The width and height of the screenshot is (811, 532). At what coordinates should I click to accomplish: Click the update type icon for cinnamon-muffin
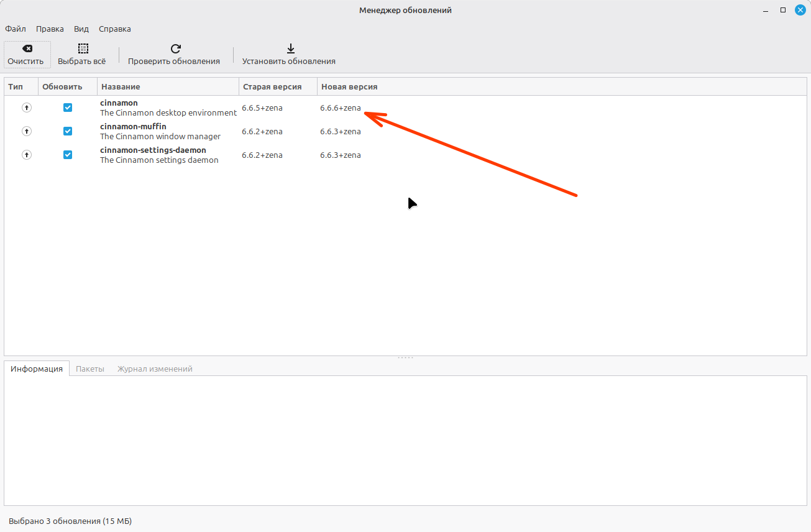pyautogui.click(x=27, y=131)
